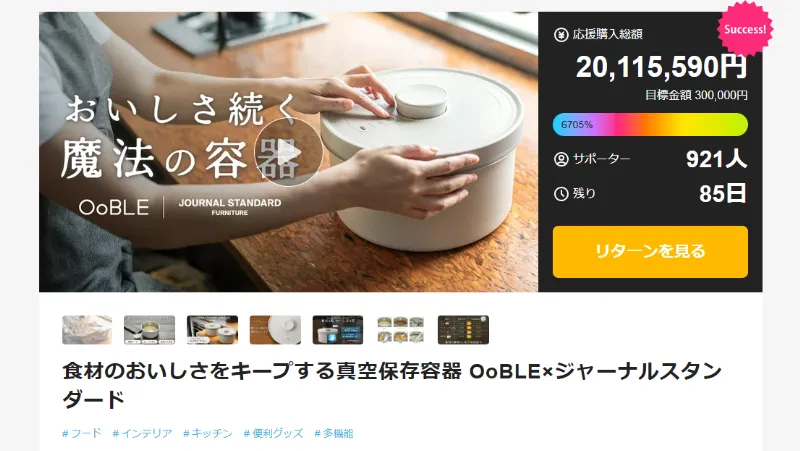Viewport: 800px width, 451px height.
Task: Select the last dark chart thumbnail
Action: pyautogui.click(x=463, y=330)
